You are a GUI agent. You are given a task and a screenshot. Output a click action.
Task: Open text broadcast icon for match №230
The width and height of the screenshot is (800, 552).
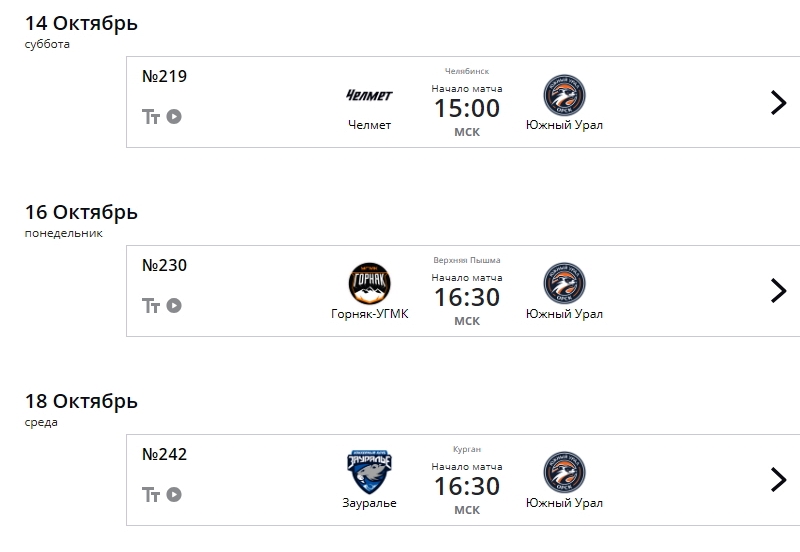coord(152,306)
